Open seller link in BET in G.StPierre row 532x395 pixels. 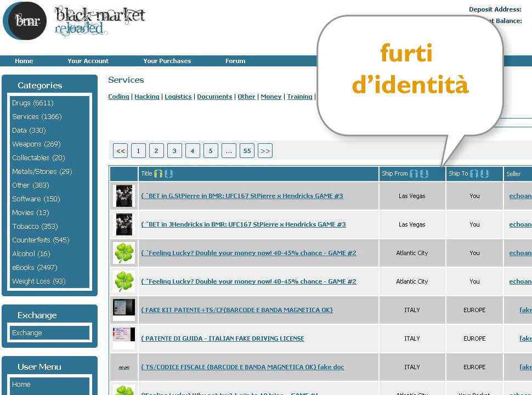click(520, 196)
